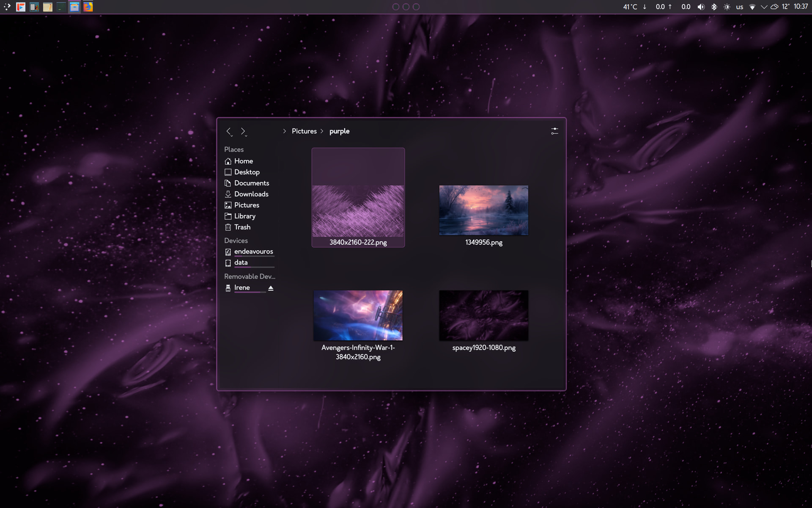
Task: Open the volume control in the tray
Action: pyautogui.click(x=701, y=7)
